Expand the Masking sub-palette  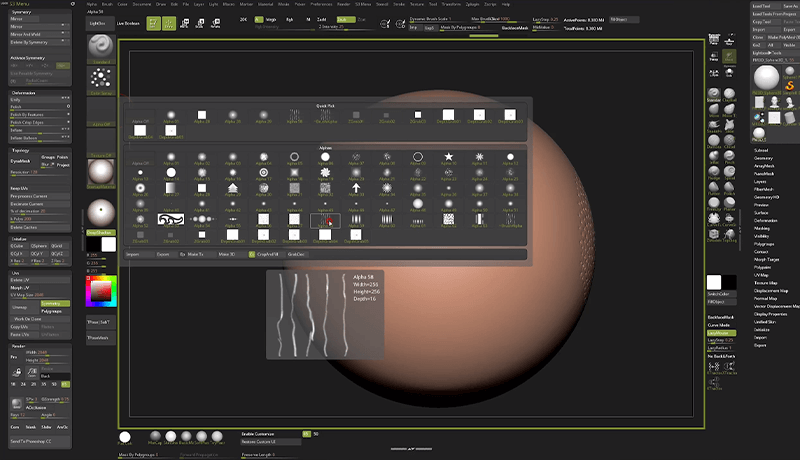[762, 228]
